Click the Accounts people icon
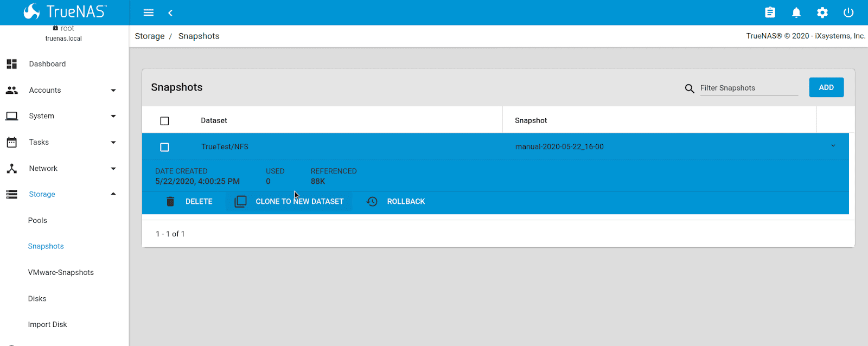Screen dimensions: 868x346 (x=11, y=90)
